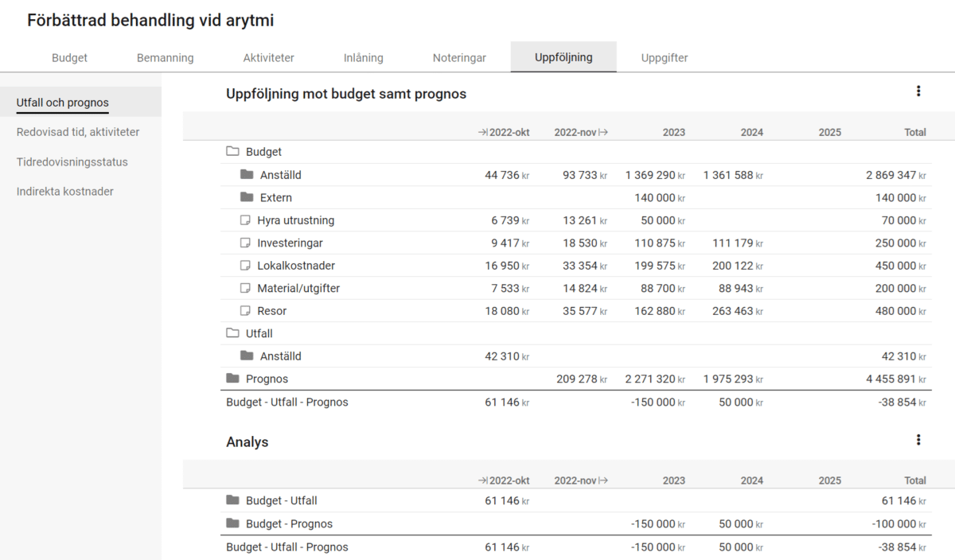955x560 pixels.
Task: Open the kebab menu next to the Analys heading
Action: coord(918,438)
